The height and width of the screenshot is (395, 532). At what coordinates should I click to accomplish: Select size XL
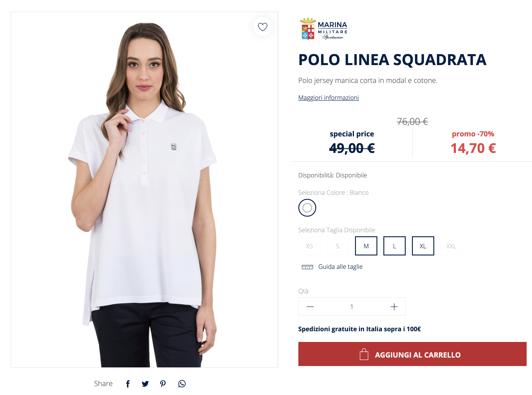(x=423, y=246)
